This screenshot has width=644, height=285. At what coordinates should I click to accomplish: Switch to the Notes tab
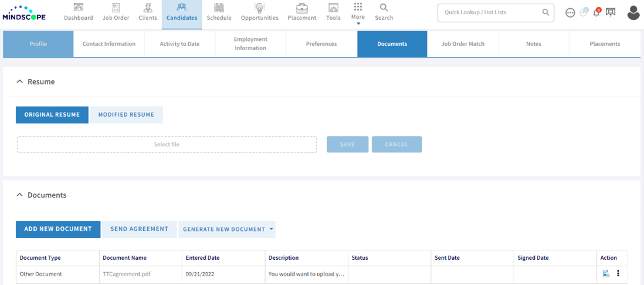click(x=534, y=44)
